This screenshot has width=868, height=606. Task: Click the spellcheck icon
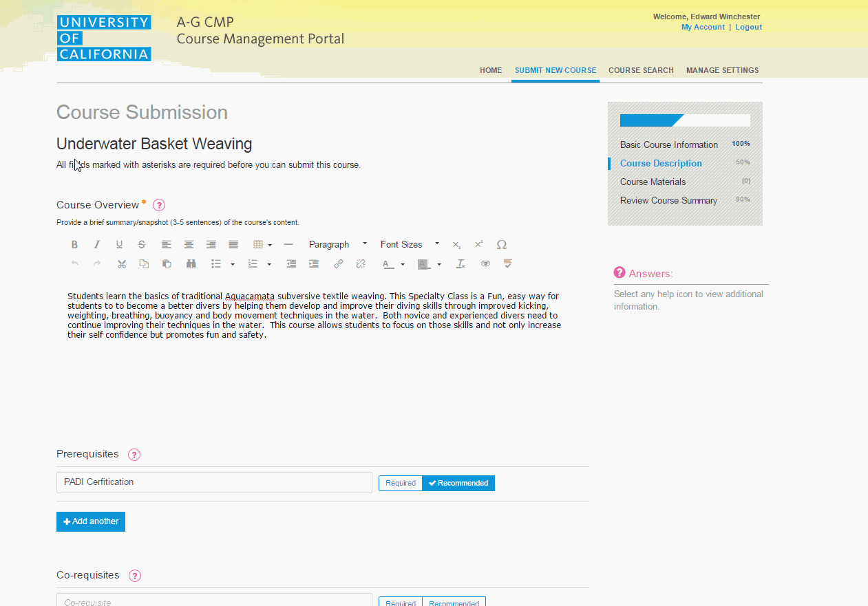pyautogui.click(x=508, y=263)
